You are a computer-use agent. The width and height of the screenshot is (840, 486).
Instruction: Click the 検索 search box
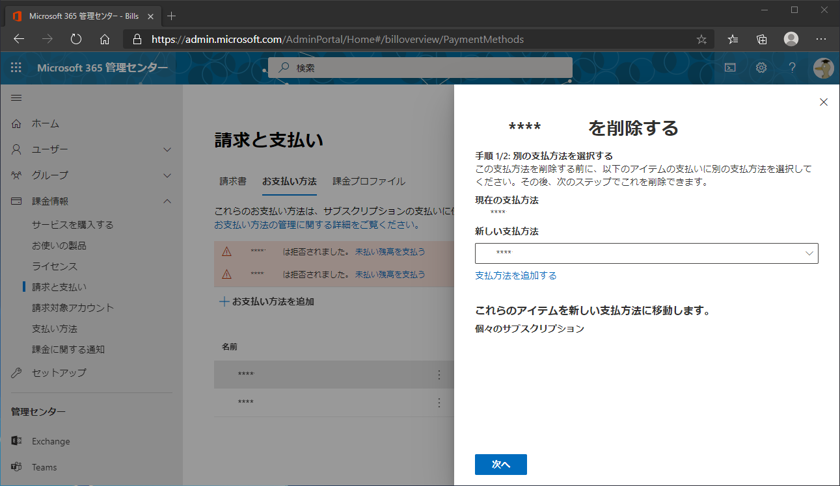(420, 68)
